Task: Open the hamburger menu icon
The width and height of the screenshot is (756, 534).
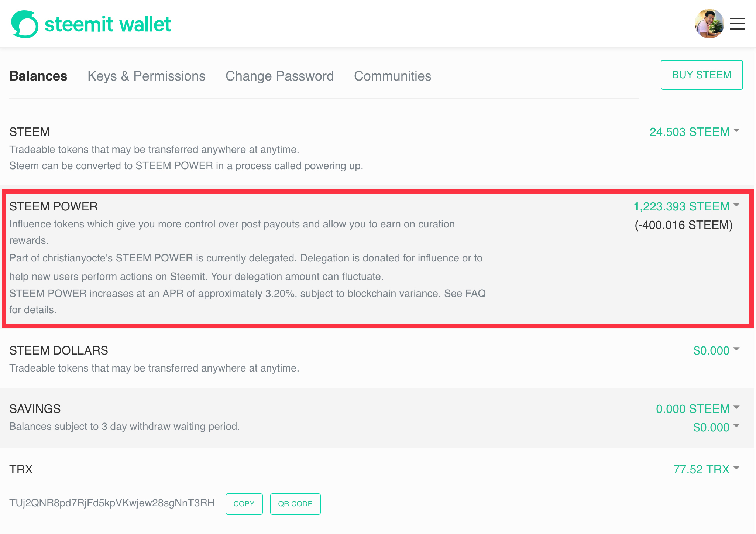Action: tap(737, 24)
